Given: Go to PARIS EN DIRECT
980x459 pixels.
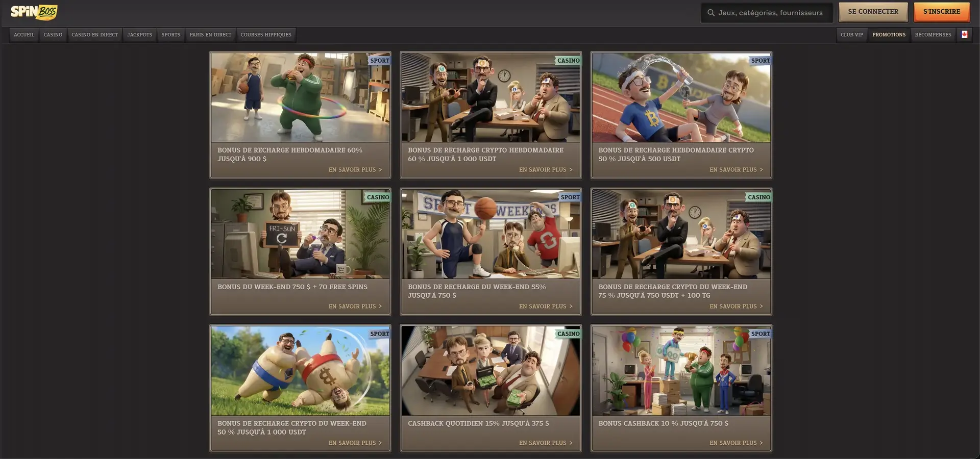Looking at the screenshot, I should [x=210, y=35].
